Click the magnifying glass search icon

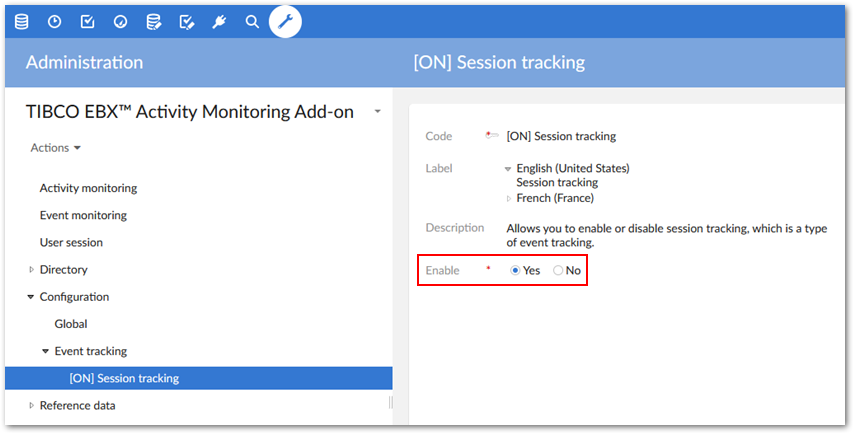tap(252, 22)
